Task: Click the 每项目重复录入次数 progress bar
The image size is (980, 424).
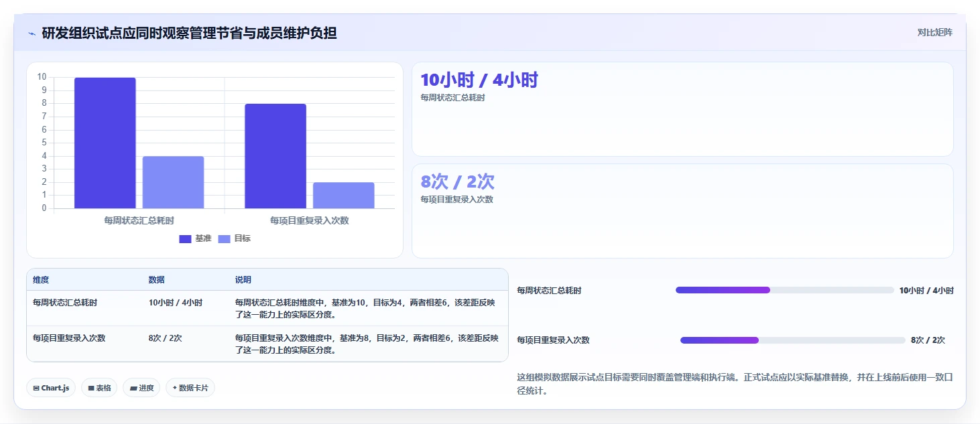Action: (793, 340)
